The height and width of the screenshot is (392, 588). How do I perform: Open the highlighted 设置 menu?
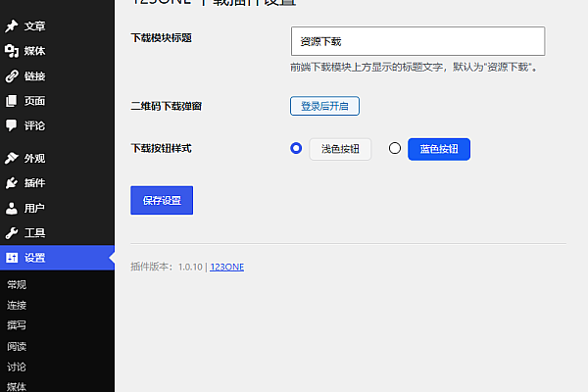[57, 258]
